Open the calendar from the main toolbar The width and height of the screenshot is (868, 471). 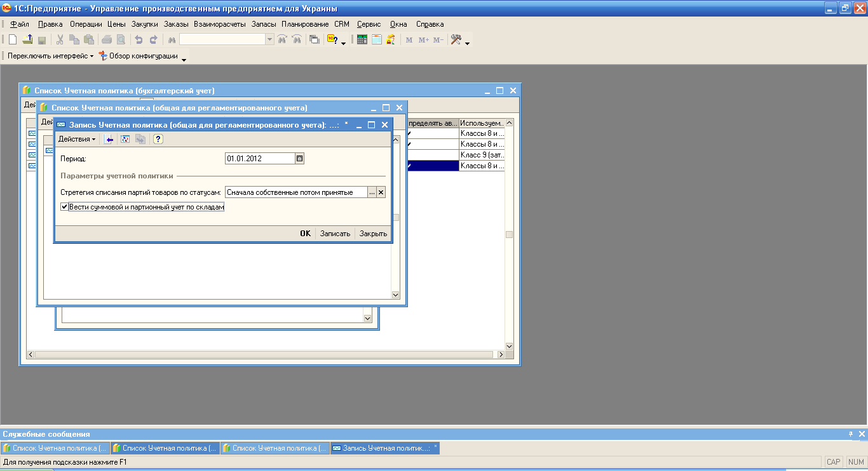377,39
